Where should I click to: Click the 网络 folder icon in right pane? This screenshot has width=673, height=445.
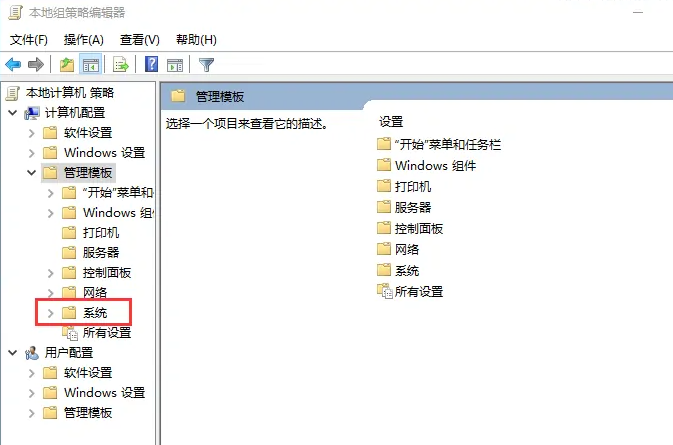pos(384,249)
